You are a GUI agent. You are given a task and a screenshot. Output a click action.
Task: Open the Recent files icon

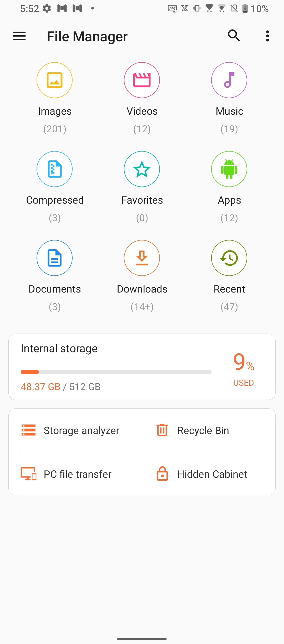[229, 258]
